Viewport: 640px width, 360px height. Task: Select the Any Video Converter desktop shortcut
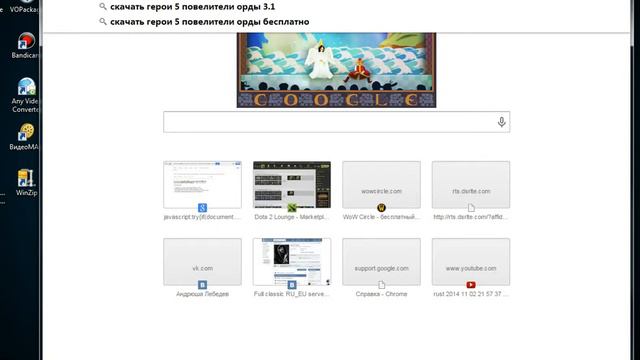point(26,95)
